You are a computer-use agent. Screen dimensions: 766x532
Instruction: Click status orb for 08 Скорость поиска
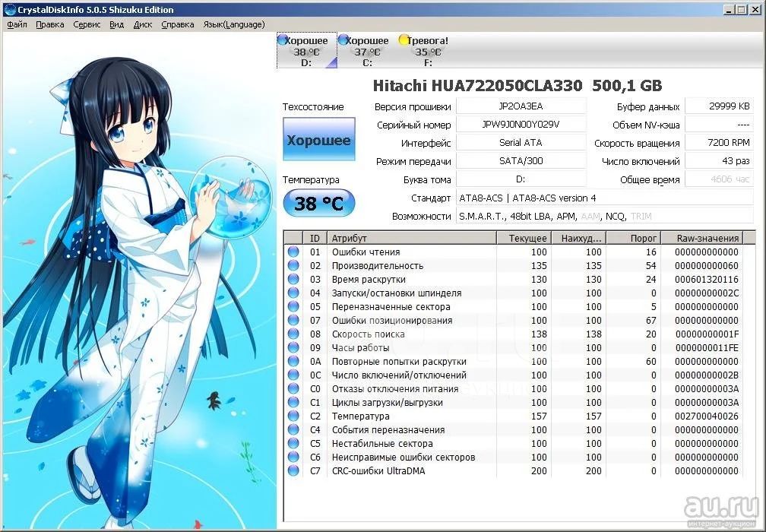click(293, 334)
